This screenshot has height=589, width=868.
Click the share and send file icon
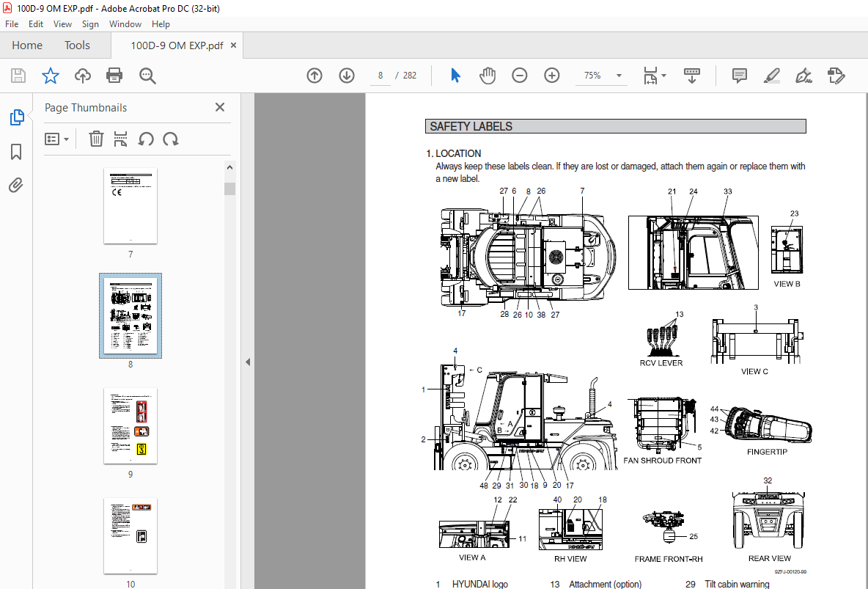836,76
